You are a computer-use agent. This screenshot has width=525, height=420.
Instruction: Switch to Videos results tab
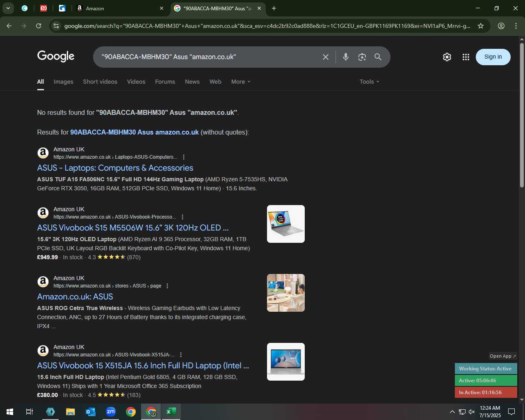pos(136,82)
